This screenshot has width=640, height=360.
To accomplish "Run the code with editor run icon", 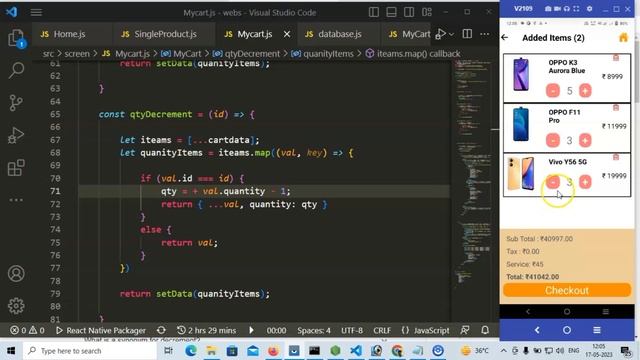I will [x=440, y=34].
